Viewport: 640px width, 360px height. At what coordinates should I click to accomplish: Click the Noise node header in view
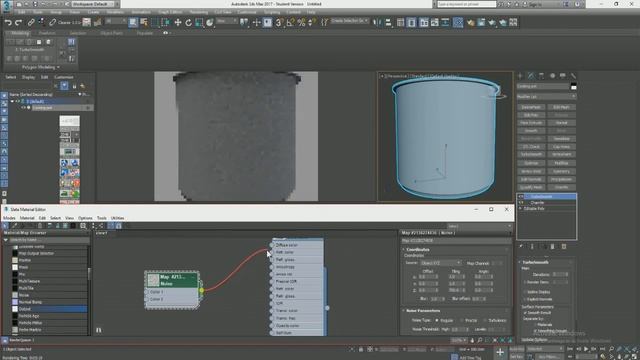[171, 280]
